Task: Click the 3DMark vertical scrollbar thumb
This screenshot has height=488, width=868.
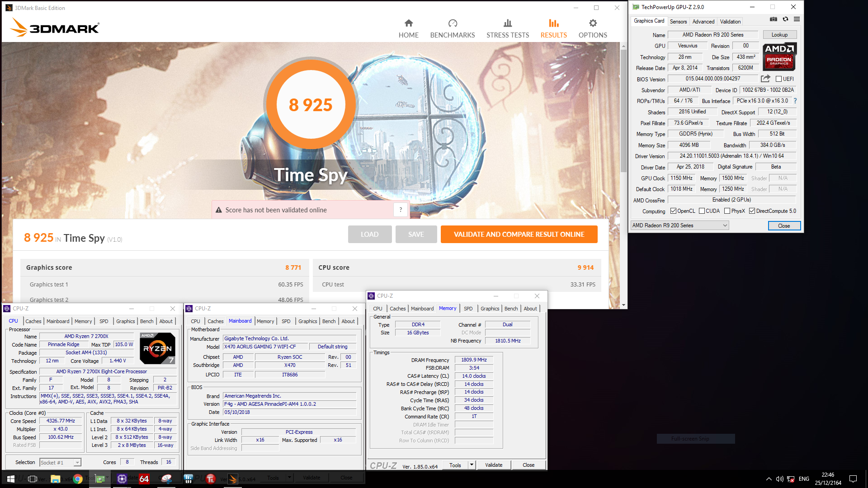Action: [623, 111]
